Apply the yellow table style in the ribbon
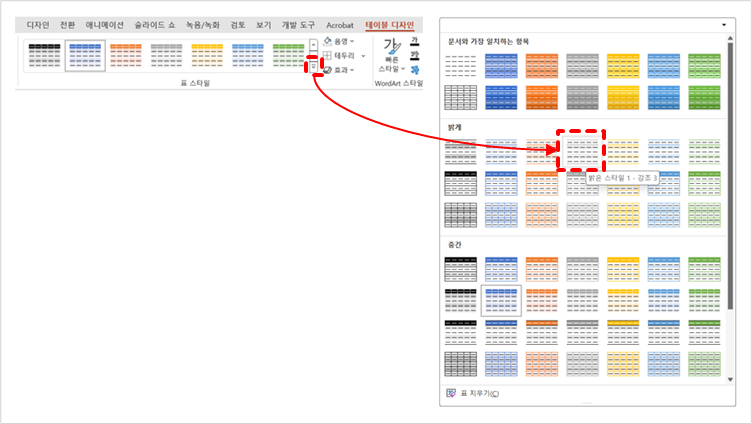The height and width of the screenshot is (424, 752). pyautogui.click(x=207, y=55)
